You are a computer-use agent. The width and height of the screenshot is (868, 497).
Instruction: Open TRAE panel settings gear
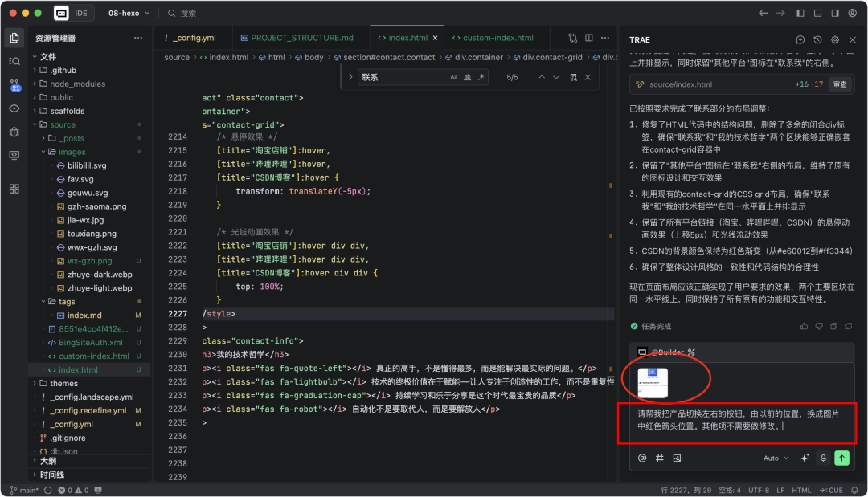[835, 40]
